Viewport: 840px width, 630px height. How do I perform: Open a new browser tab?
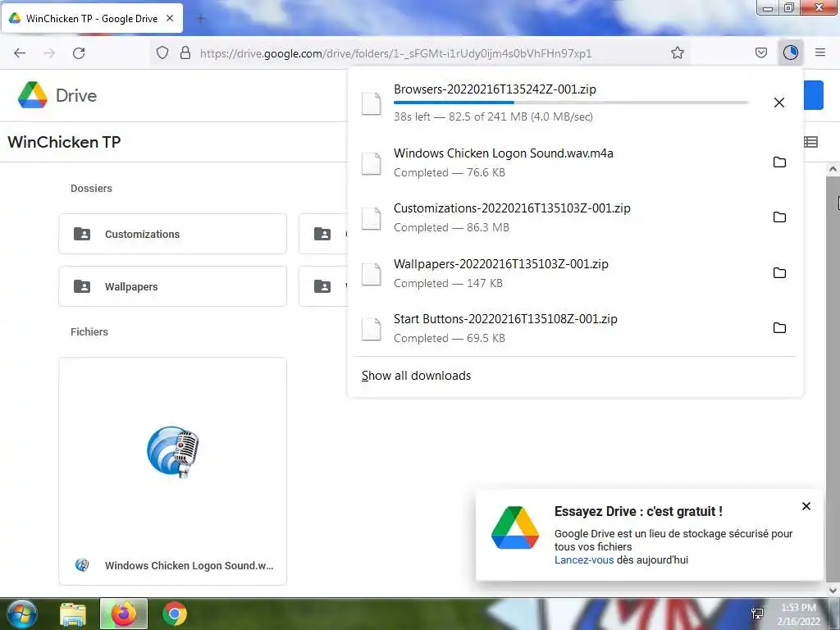201,19
